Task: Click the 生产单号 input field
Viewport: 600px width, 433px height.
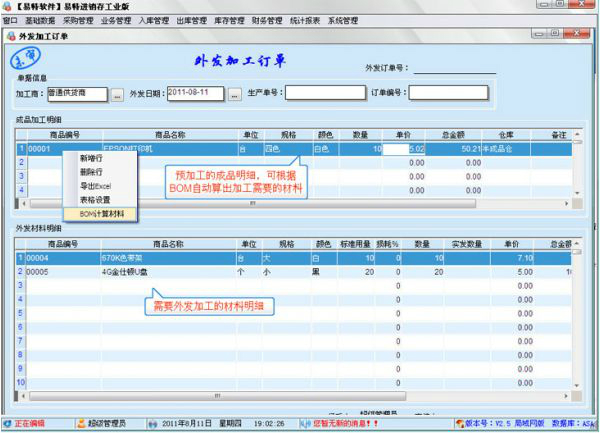Action: 325,93
